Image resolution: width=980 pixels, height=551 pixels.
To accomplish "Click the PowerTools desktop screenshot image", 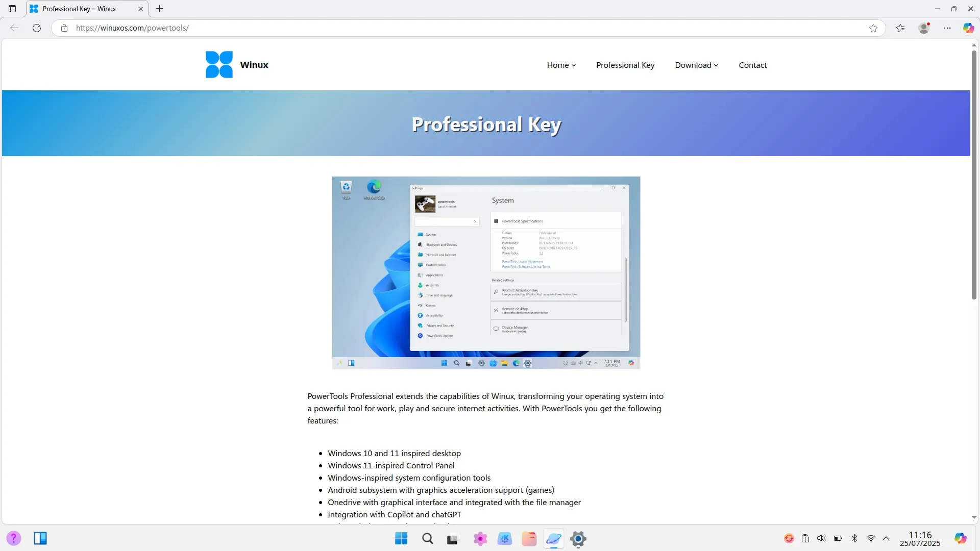I will point(486,273).
